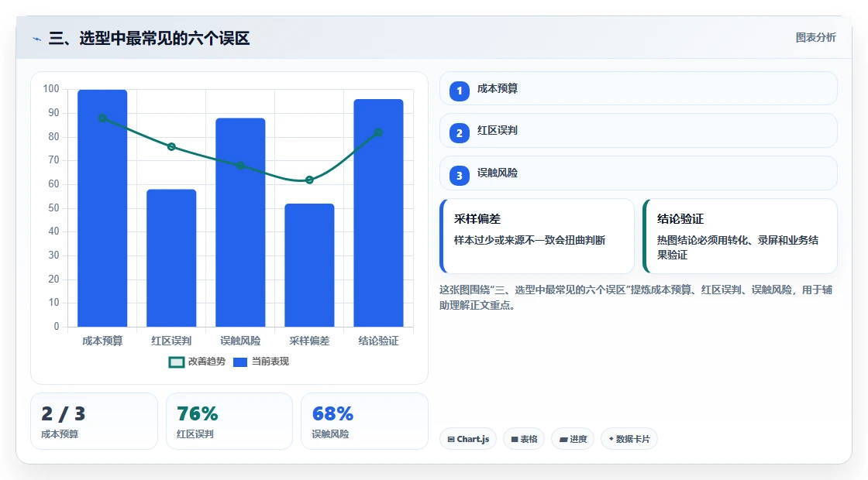Click the 进度 tag chip
Screen dimensions: 868x480
(573, 439)
